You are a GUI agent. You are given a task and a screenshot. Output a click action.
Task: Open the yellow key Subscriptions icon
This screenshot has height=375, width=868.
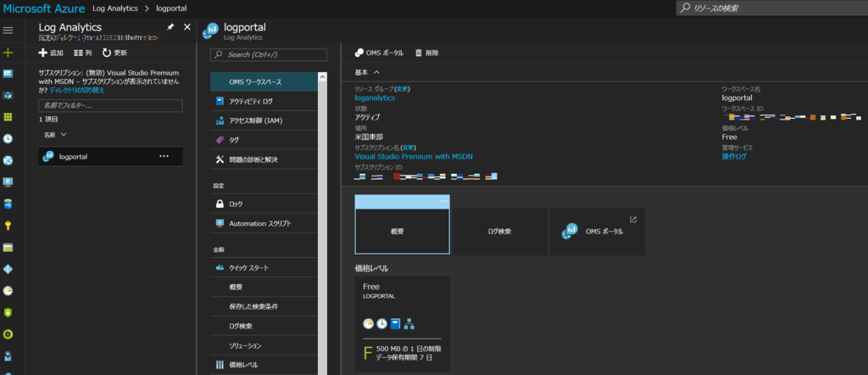pyautogui.click(x=8, y=226)
